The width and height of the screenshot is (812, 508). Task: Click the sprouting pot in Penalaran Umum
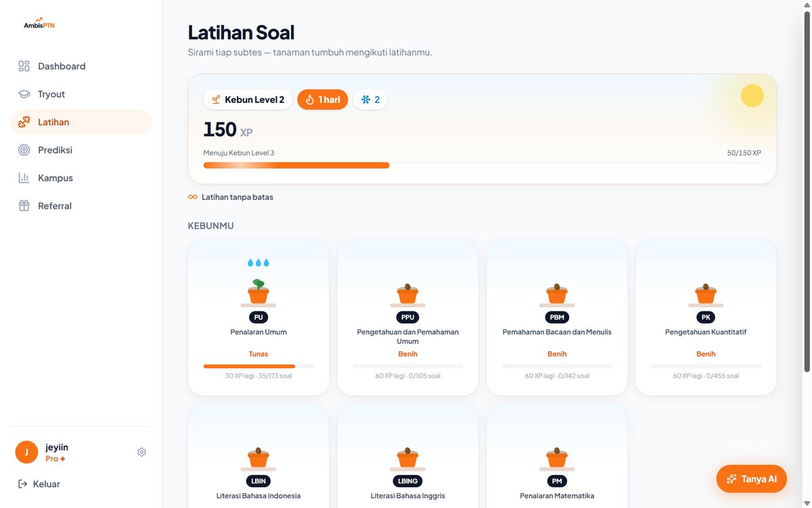[258, 293]
